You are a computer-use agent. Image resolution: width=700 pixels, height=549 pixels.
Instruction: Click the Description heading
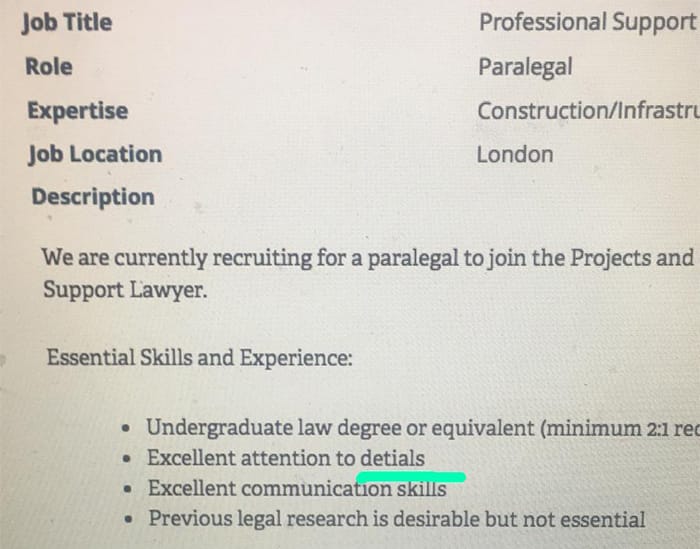tap(93, 197)
